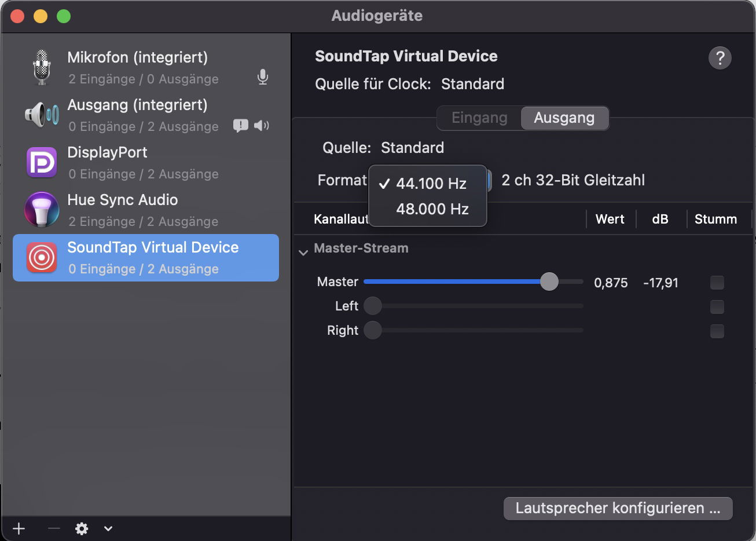
Task: Minimize the Audiogeräte window
Action: (x=41, y=16)
